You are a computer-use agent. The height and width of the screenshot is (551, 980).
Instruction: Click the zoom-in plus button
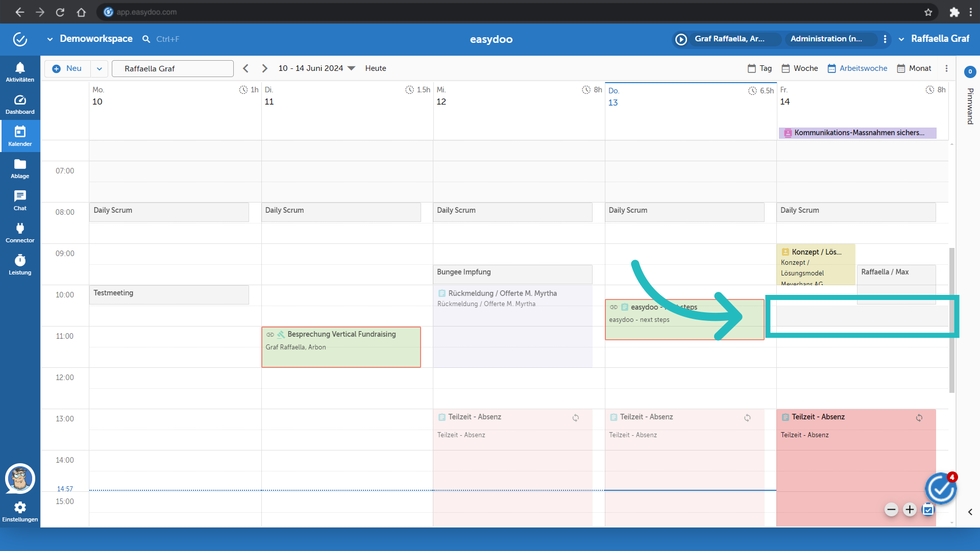point(910,510)
